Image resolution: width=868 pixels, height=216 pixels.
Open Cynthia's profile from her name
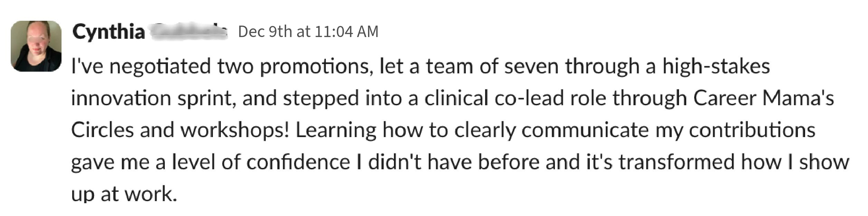point(108,32)
